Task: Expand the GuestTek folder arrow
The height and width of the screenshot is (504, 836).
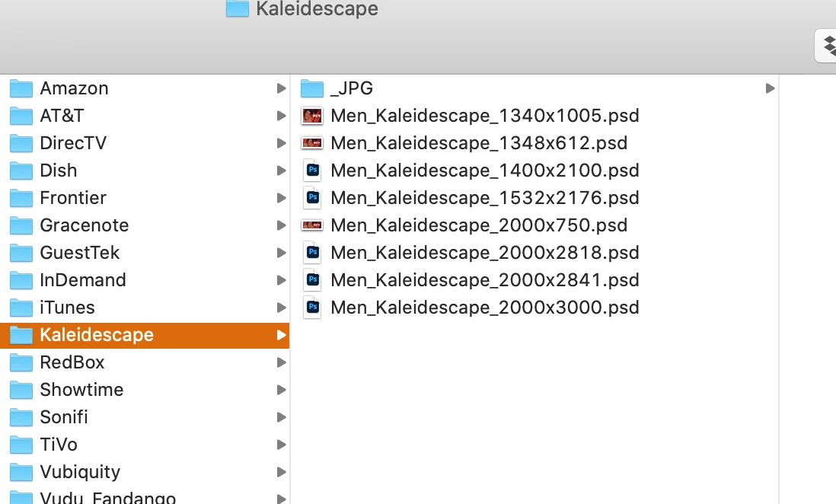Action: click(x=281, y=253)
